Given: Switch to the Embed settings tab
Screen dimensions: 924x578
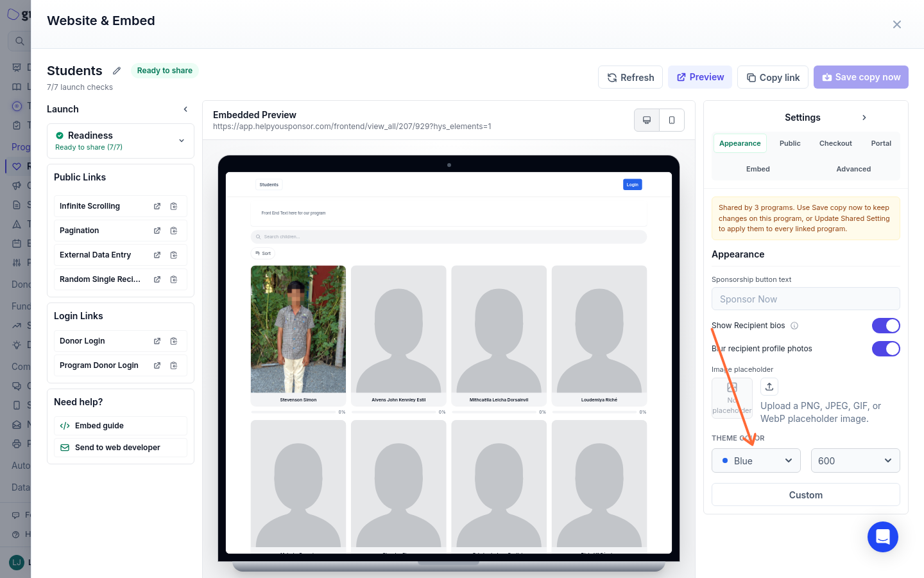Looking at the screenshot, I should pos(758,169).
